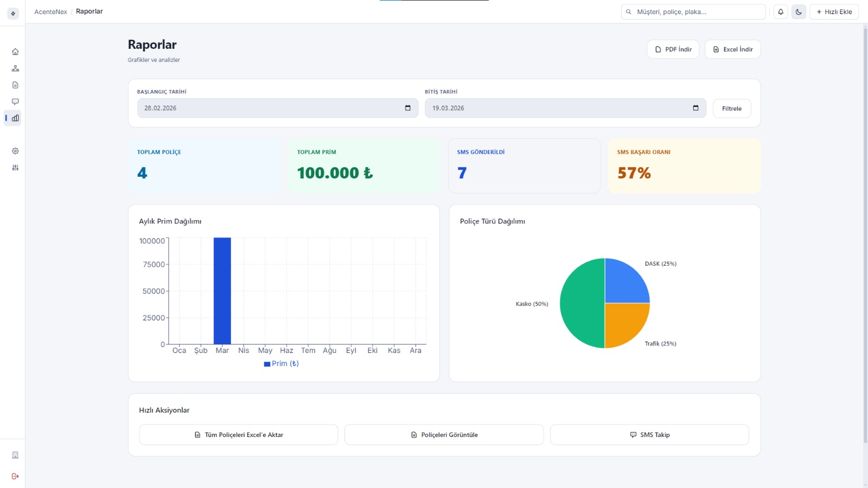Click the green Kasko pie slice

[x=582, y=304]
